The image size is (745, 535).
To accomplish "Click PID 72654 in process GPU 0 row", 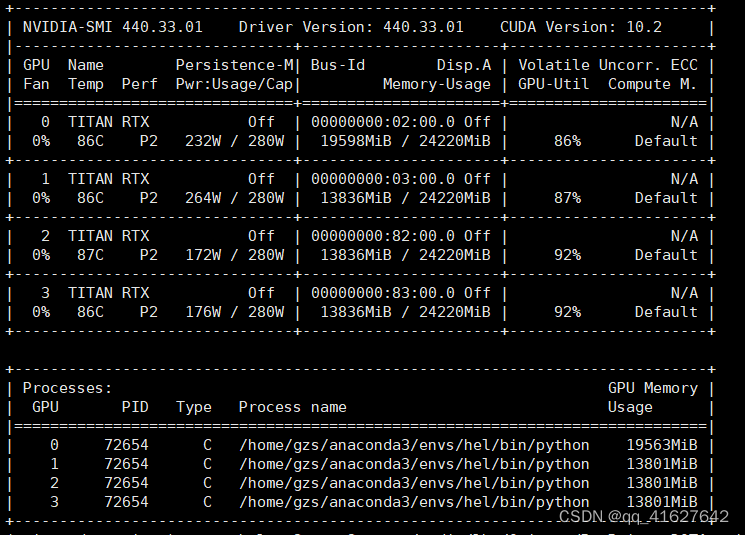I will click(126, 445).
